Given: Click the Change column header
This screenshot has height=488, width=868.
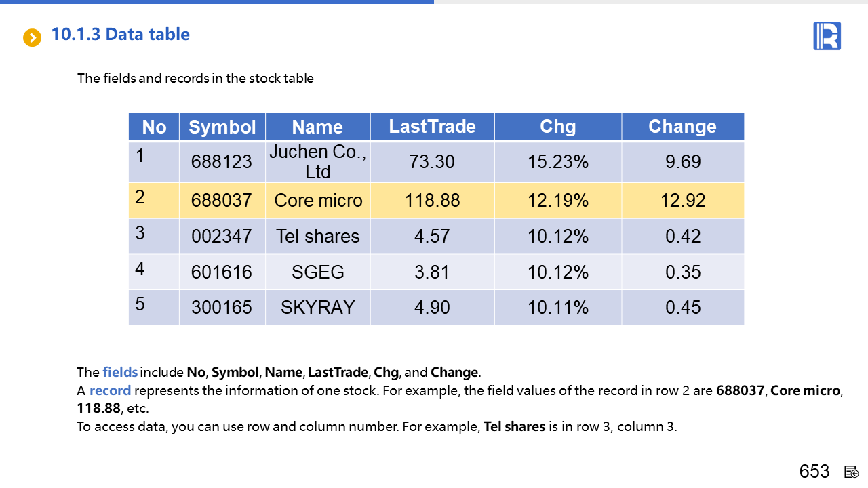Looking at the screenshot, I should [682, 127].
